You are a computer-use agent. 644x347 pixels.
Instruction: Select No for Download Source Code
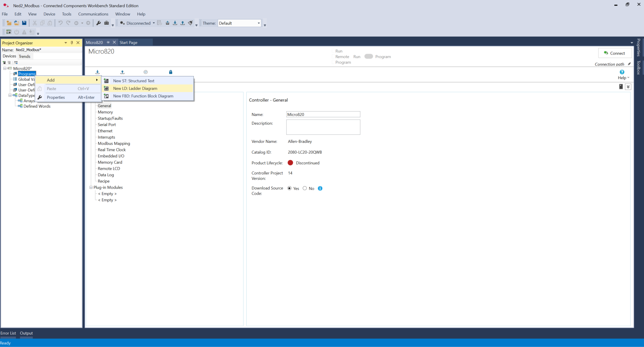[305, 188]
